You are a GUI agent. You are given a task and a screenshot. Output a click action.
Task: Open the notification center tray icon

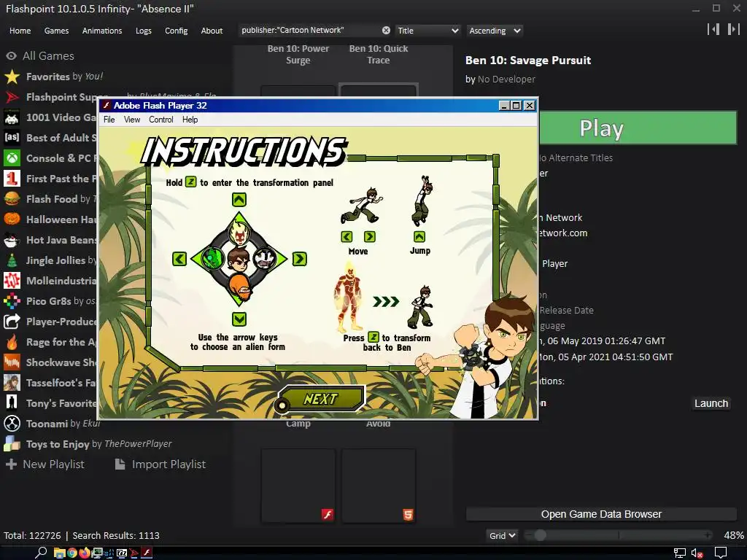[721, 553]
